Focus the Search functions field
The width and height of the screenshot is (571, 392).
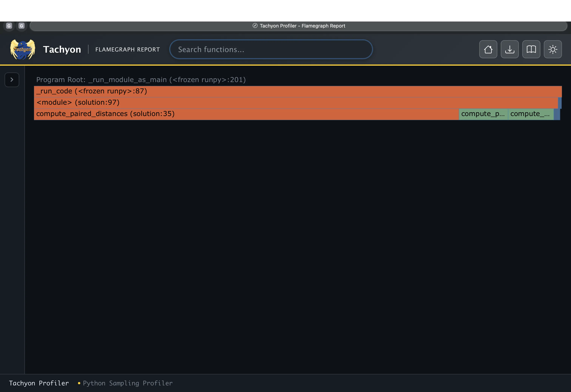271,49
